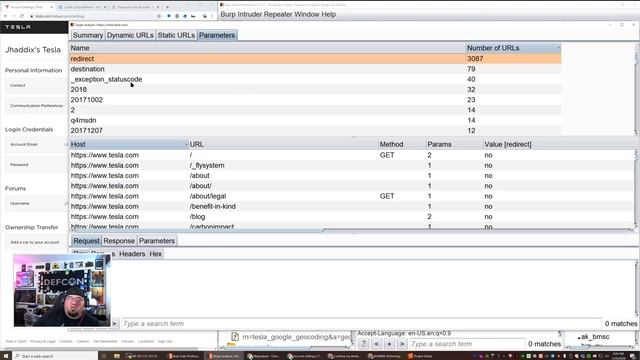This screenshot has height=360, width=640.
Task: Switch to the Request tab
Action: (86, 241)
